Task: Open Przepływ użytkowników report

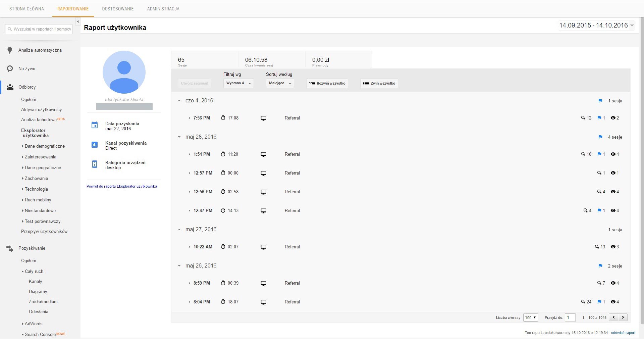Action: click(44, 232)
